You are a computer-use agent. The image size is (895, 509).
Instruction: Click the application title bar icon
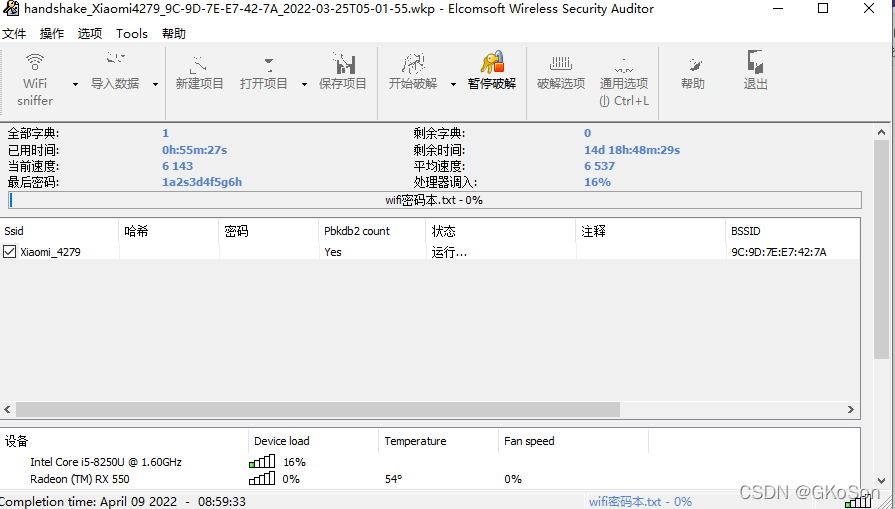coord(9,9)
